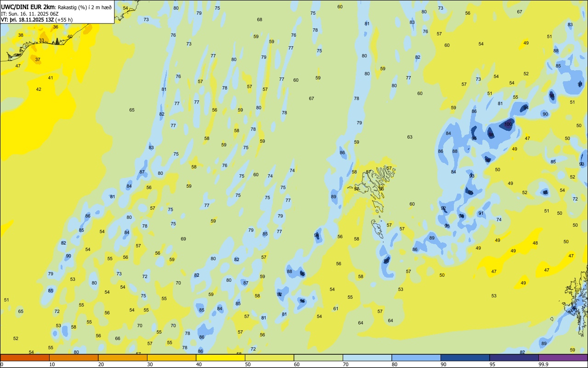Click the 'Rakastig (%) í 2 m hæð' label
588x368 pixels.
pos(85,7)
